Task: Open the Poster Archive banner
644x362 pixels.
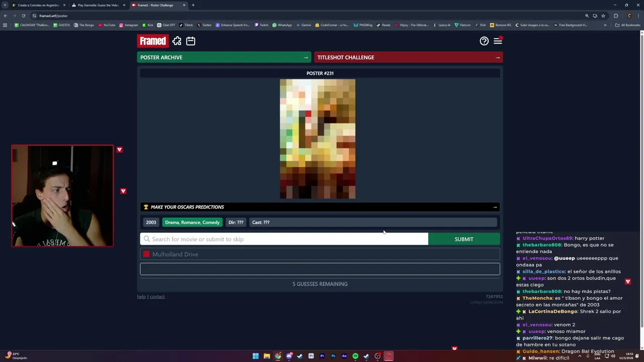Action: click(224, 57)
